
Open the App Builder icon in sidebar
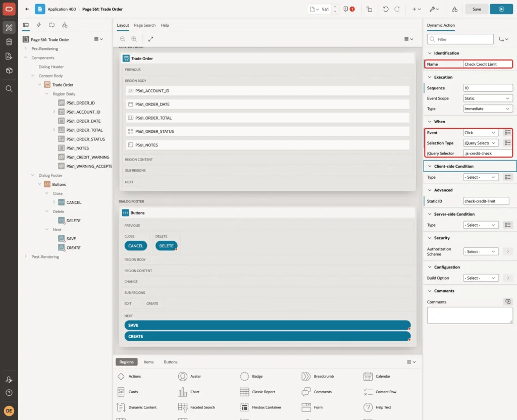tap(9, 28)
